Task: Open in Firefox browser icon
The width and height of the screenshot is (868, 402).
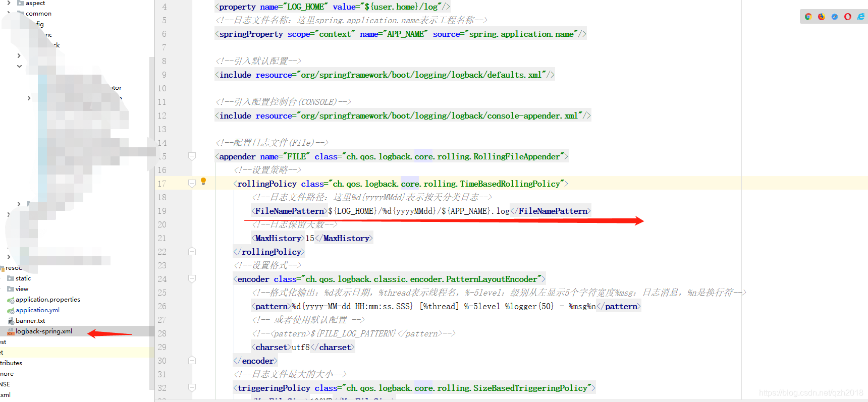Action: (x=821, y=17)
